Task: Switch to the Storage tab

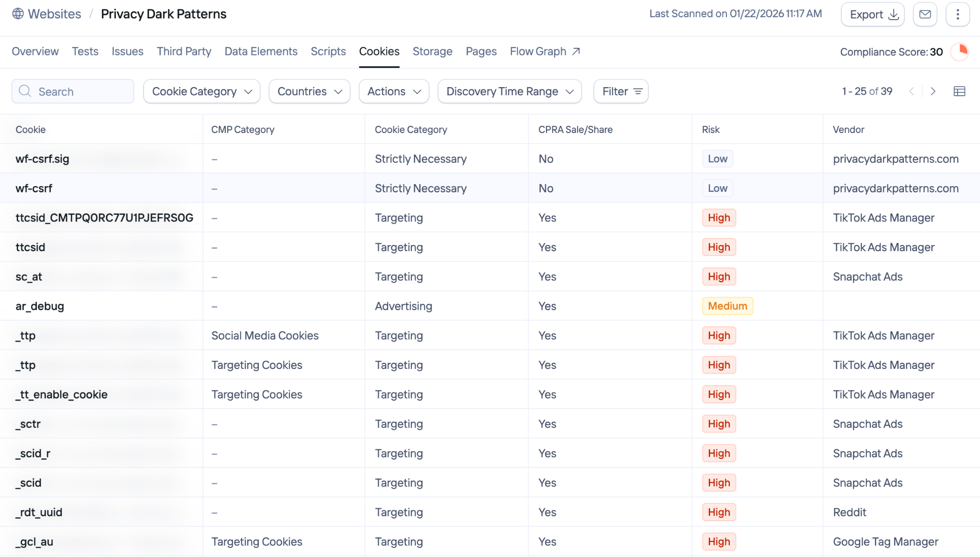Action: coord(432,51)
